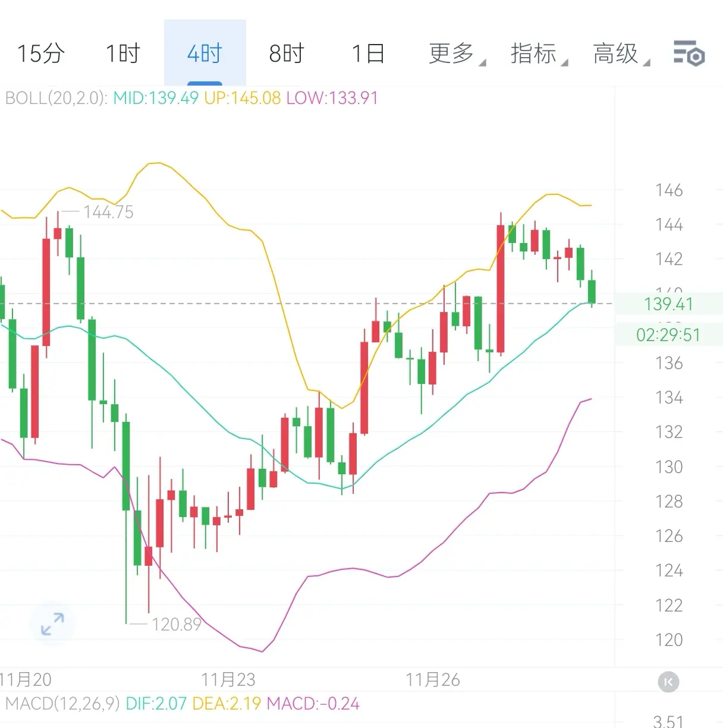Tap the current price 139.41 tag

(x=668, y=304)
